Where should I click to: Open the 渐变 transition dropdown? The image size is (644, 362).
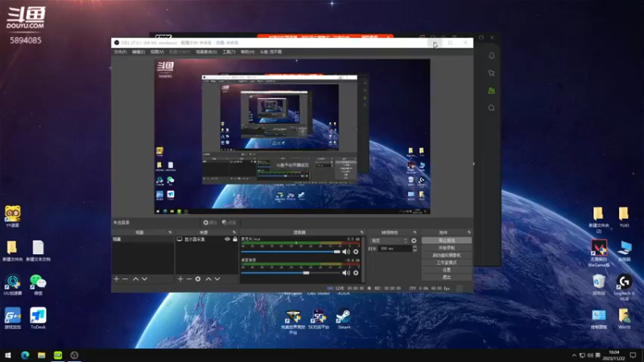tap(389, 241)
